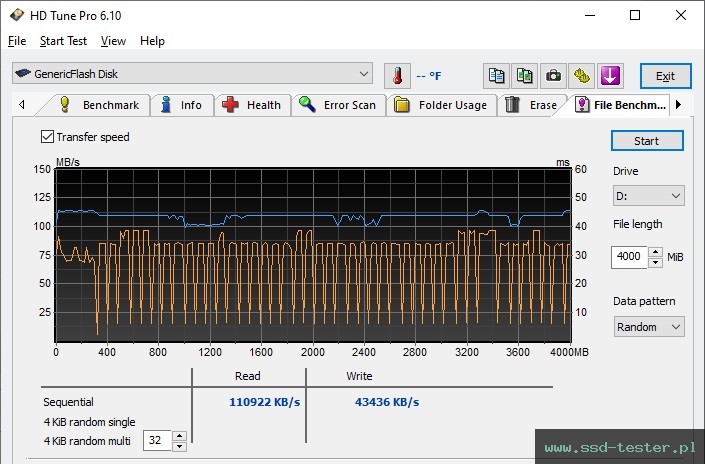
Task: Uncheck the Transfer speed checkbox
Action: (x=47, y=137)
